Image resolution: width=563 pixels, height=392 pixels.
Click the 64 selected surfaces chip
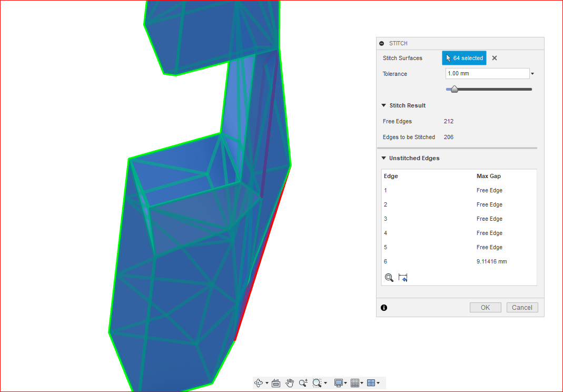tap(463, 58)
